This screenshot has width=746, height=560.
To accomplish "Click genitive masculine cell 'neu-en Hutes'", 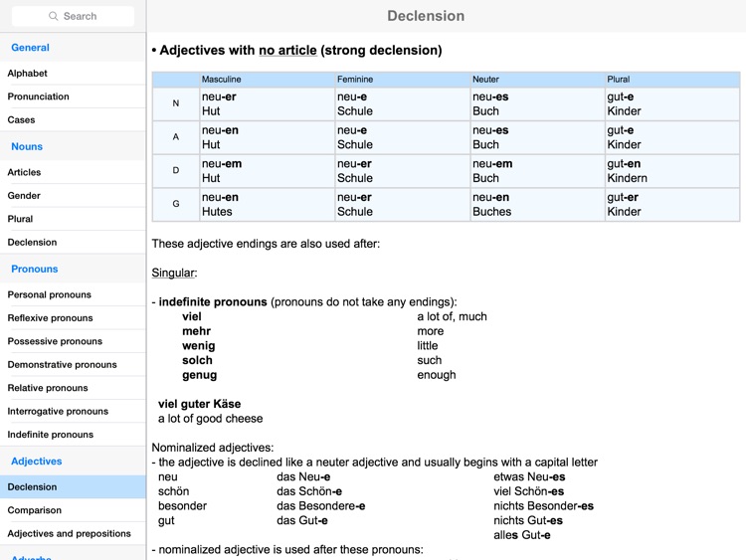I will pyautogui.click(x=267, y=204).
